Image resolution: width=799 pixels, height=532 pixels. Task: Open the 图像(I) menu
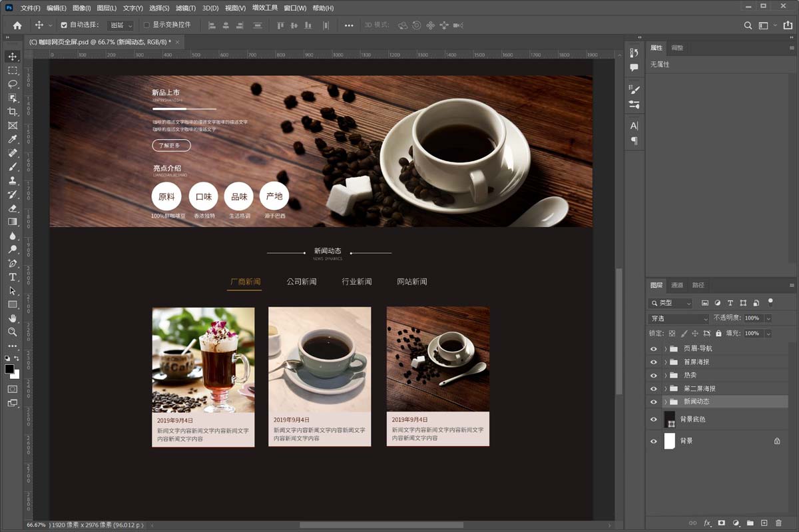pyautogui.click(x=81, y=8)
